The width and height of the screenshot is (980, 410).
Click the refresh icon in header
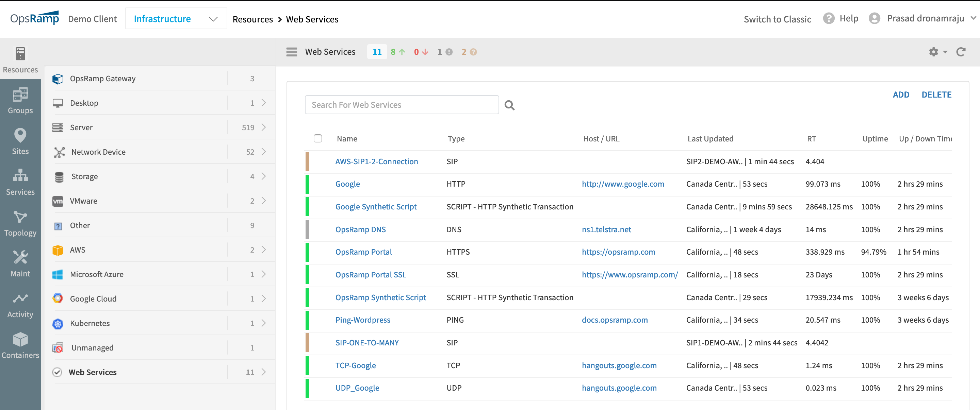[961, 52]
